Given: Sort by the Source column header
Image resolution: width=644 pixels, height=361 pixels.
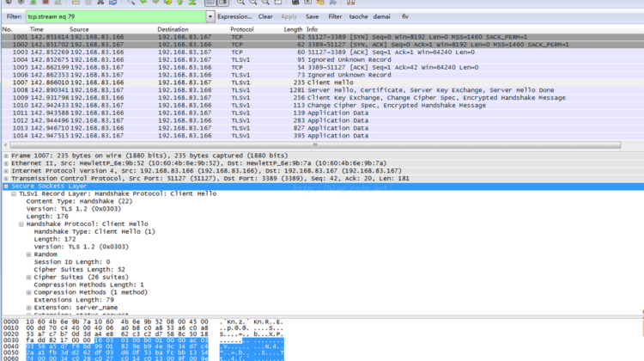Looking at the screenshot, I should [79, 29].
